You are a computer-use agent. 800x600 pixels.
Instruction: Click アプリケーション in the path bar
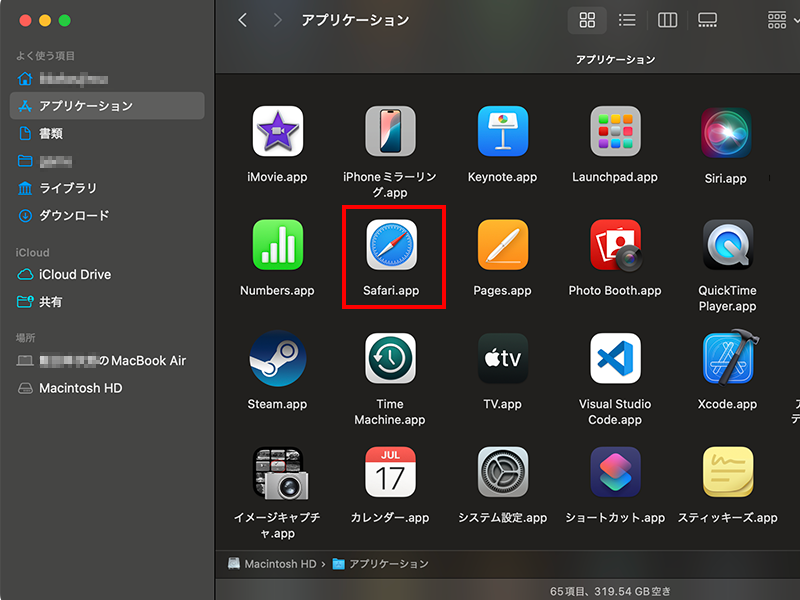(381, 564)
